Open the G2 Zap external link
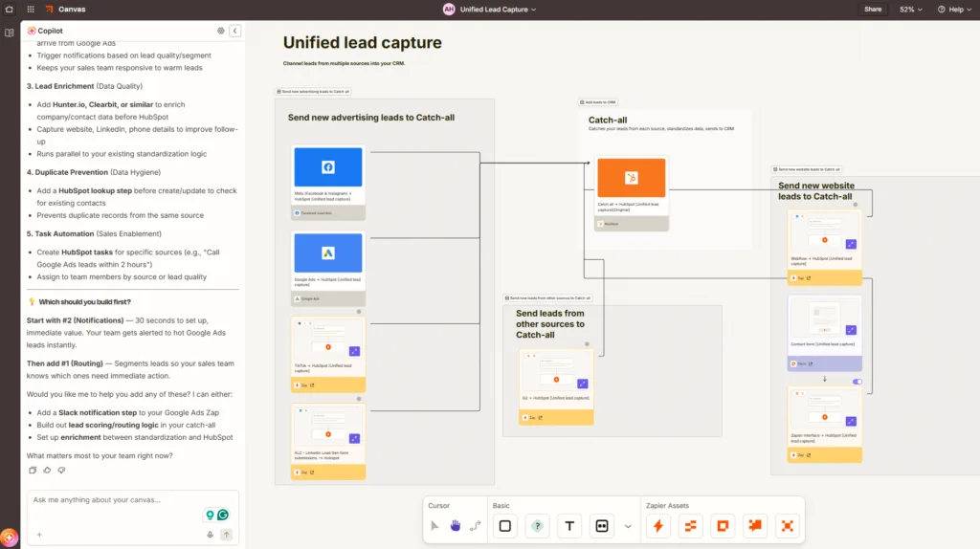This screenshot has width=980, height=549. pyautogui.click(x=541, y=418)
